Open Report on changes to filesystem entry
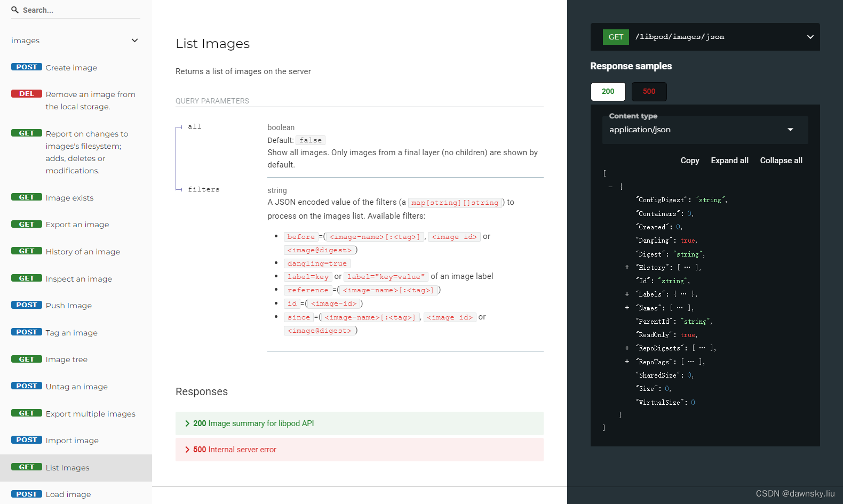843x504 pixels. 76,153
